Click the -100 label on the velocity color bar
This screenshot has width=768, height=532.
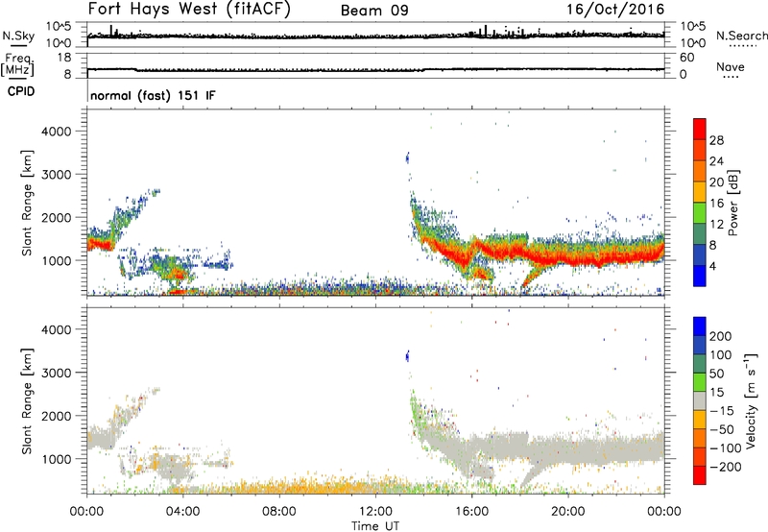(726, 448)
